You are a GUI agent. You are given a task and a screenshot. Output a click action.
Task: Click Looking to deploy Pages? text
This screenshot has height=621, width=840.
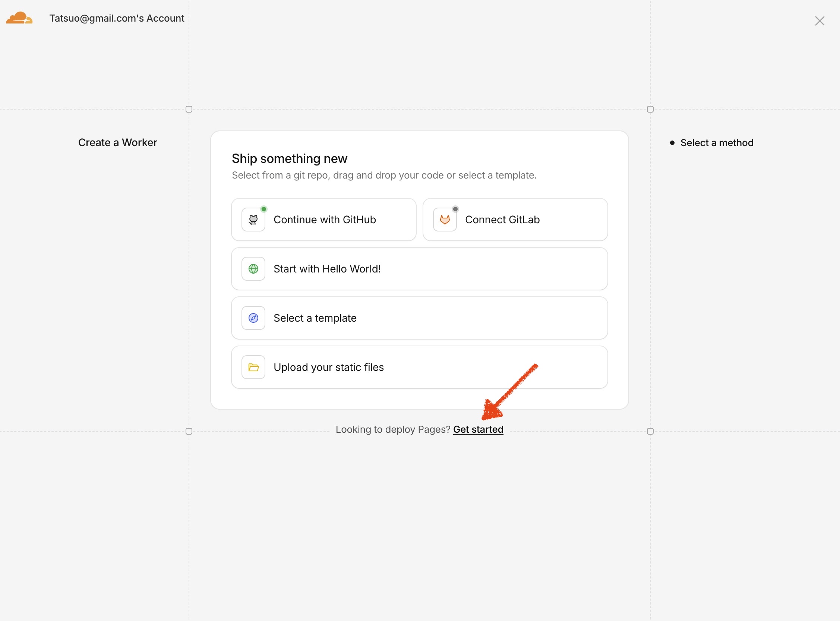pyautogui.click(x=393, y=429)
